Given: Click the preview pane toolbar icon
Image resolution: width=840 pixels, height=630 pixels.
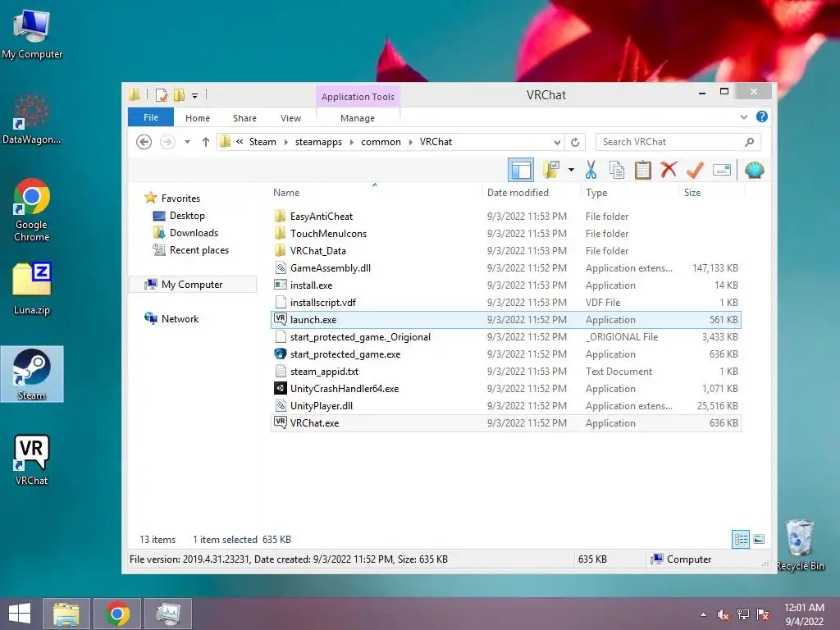Looking at the screenshot, I should tap(521, 171).
